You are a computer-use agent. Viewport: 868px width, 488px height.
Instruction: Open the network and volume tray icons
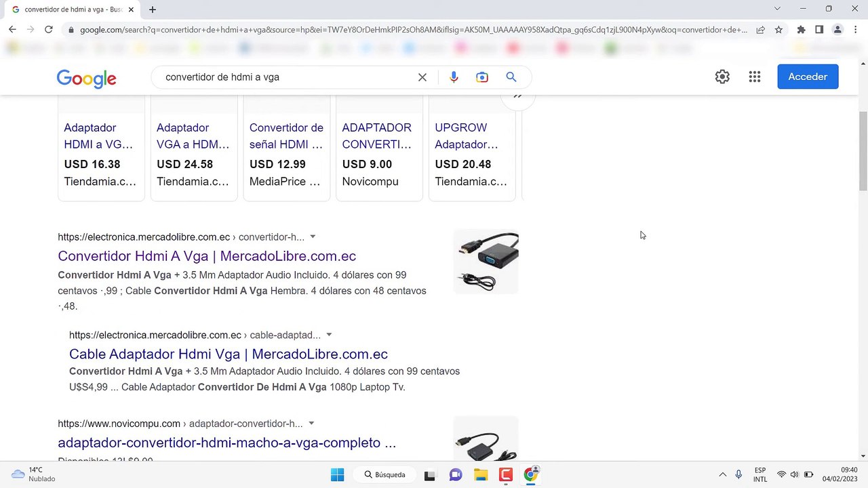click(x=795, y=474)
